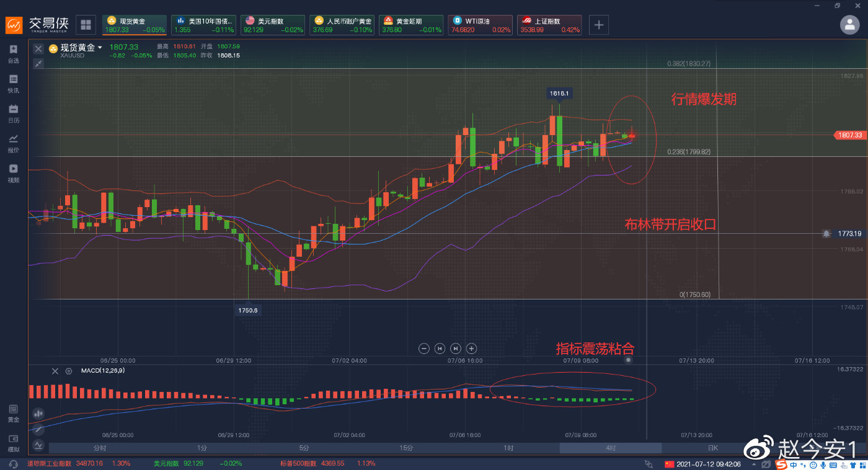Click the network connection status icon
This screenshot has height=470, width=868.
[649, 464]
